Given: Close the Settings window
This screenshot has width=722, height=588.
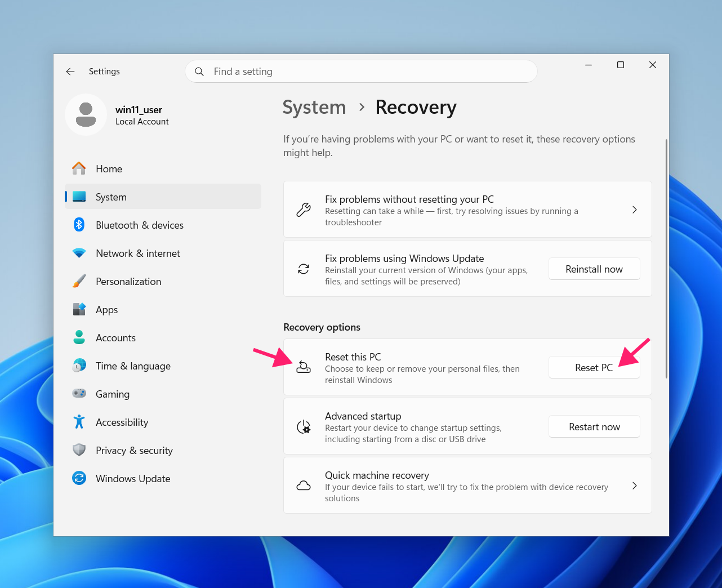Looking at the screenshot, I should [653, 65].
